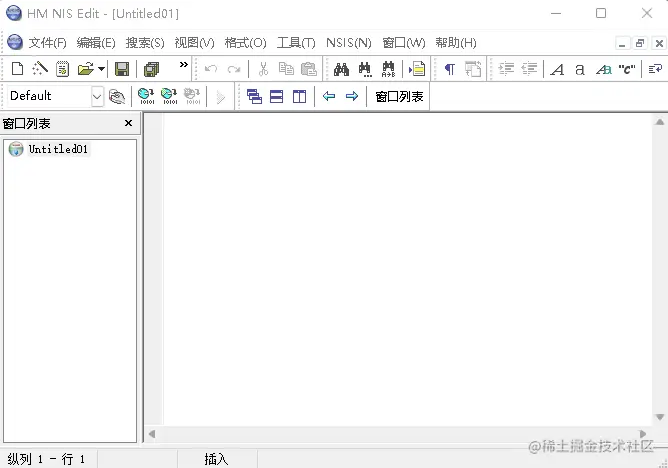Open Replace with binoculars A-B icon
Screen dimensions: 668x468
point(389,69)
